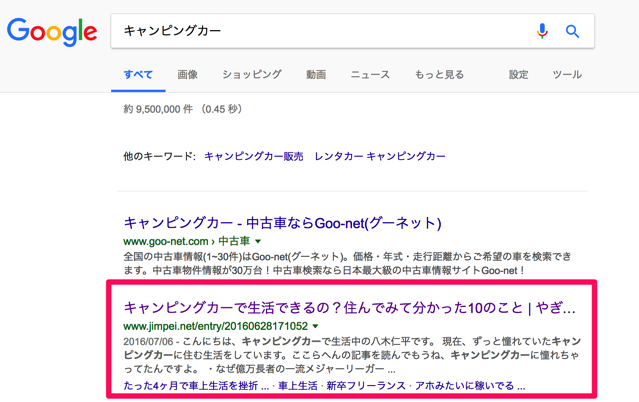This screenshot has width=639, height=402.
Task: Open the 車上生活 sitelink
Action: [297, 386]
